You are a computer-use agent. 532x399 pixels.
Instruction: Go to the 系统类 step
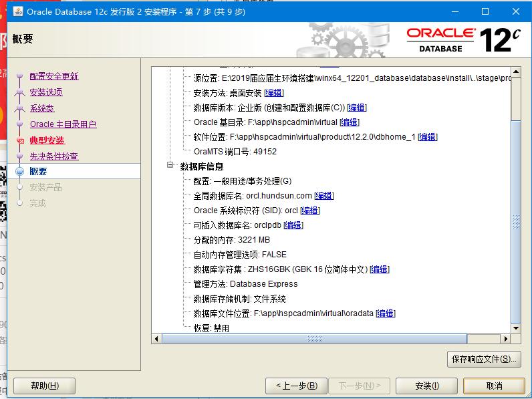pyautogui.click(x=41, y=108)
